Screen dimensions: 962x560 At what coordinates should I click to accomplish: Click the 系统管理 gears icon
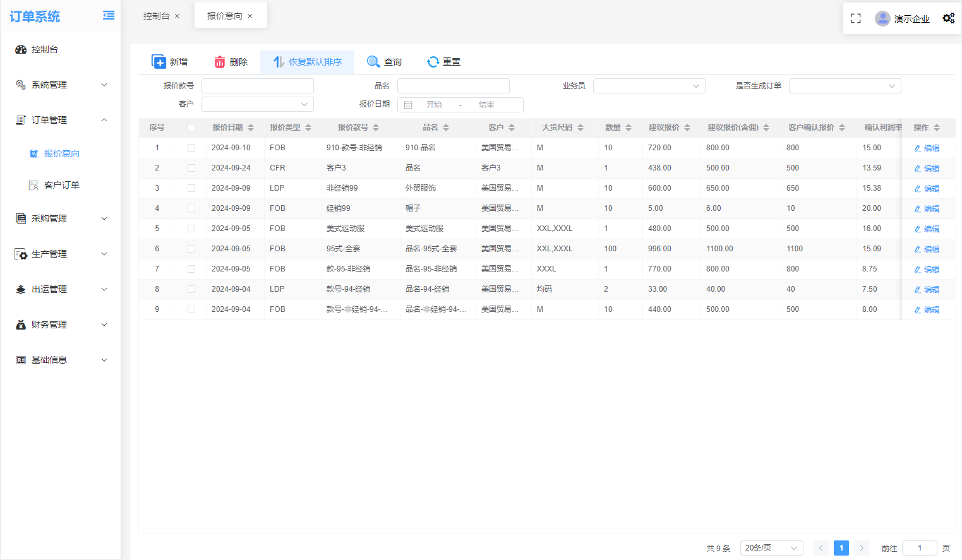click(21, 85)
